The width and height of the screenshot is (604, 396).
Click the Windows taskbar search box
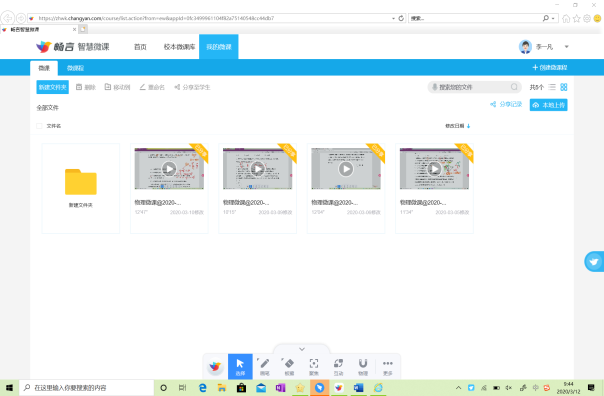[87, 388]
